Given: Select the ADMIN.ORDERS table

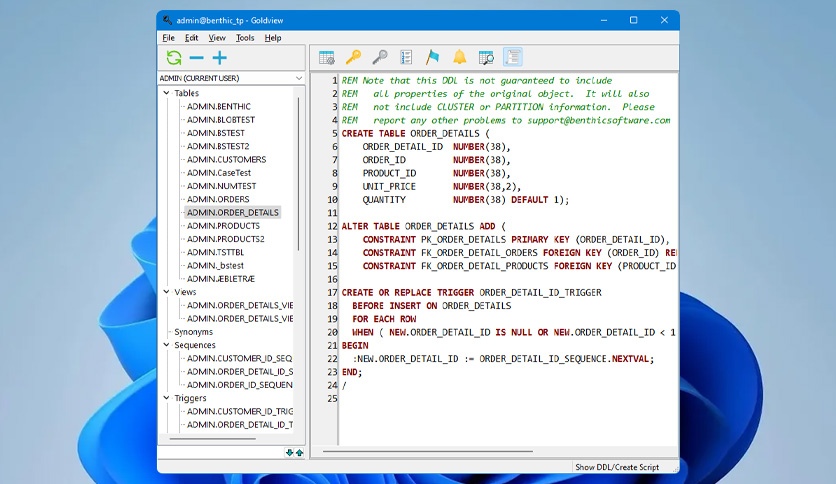Looking at the screenshot, I should [x=218, y=199].
